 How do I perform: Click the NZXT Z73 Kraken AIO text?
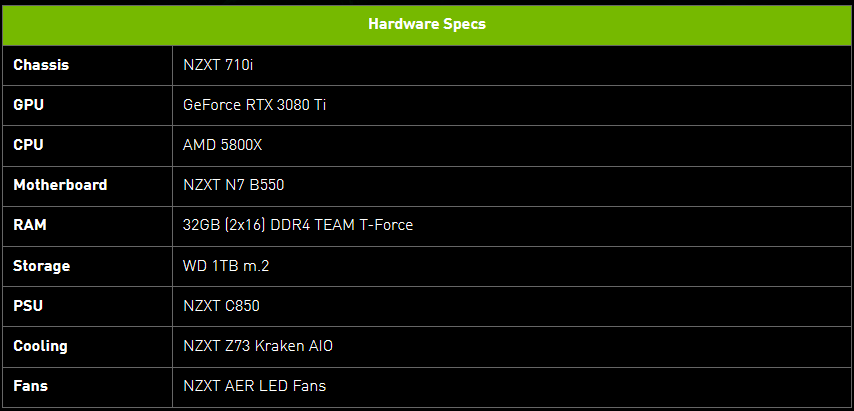click(x=258, y=346)
